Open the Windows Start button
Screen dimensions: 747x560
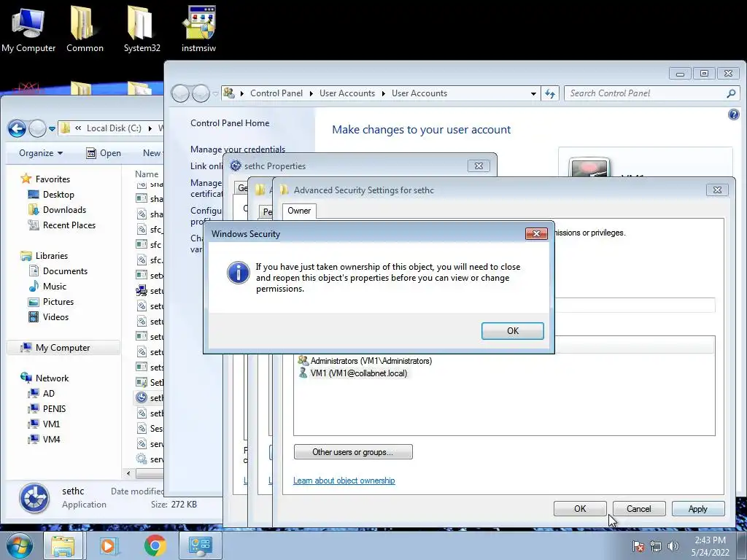tap(19, 545)
